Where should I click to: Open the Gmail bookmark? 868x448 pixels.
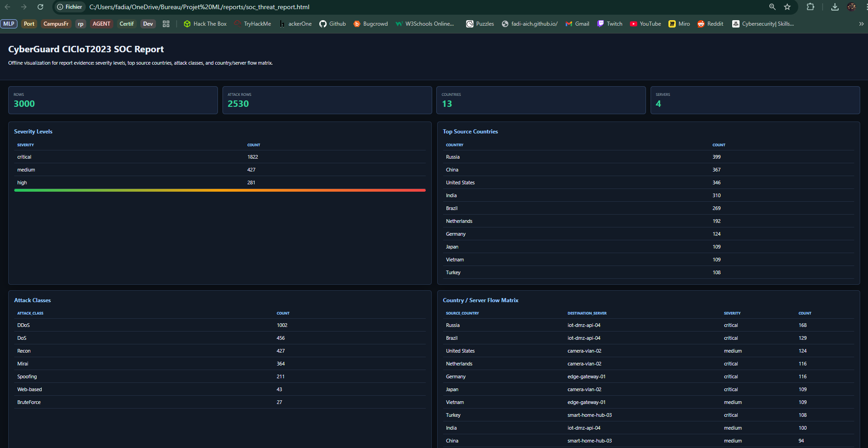(577, 24)
